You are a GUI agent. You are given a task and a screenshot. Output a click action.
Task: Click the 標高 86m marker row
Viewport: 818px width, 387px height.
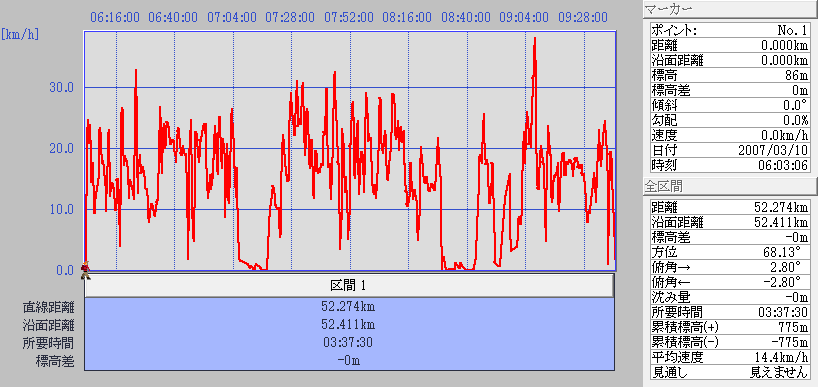pos(730,76)
